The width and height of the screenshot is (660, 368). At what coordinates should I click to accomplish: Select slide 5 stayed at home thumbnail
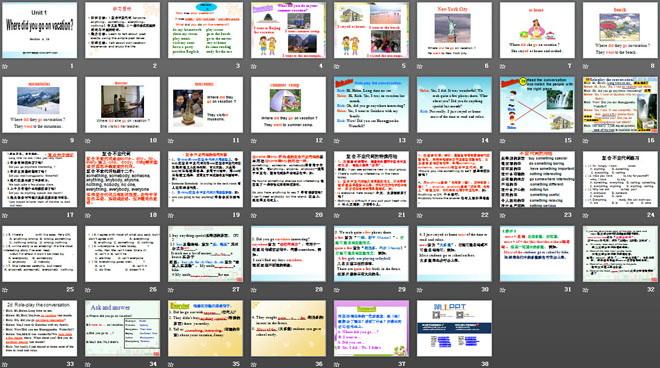(x=371, y=30)
